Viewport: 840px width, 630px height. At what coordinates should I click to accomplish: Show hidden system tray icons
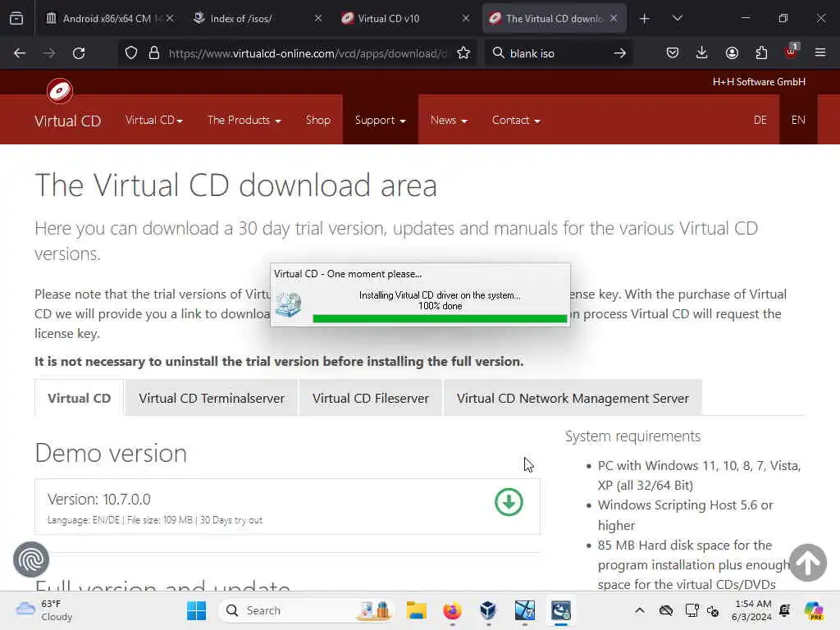coord(640,610)
